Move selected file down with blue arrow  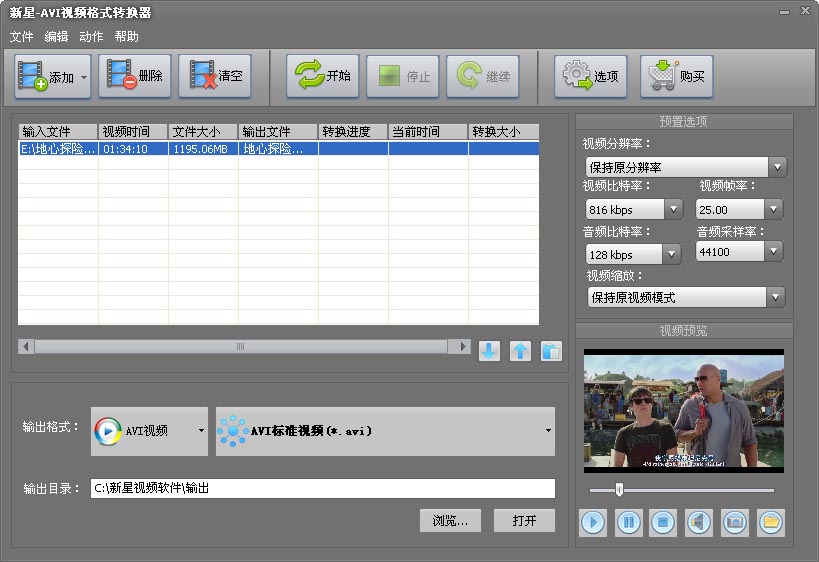[489, 350]
